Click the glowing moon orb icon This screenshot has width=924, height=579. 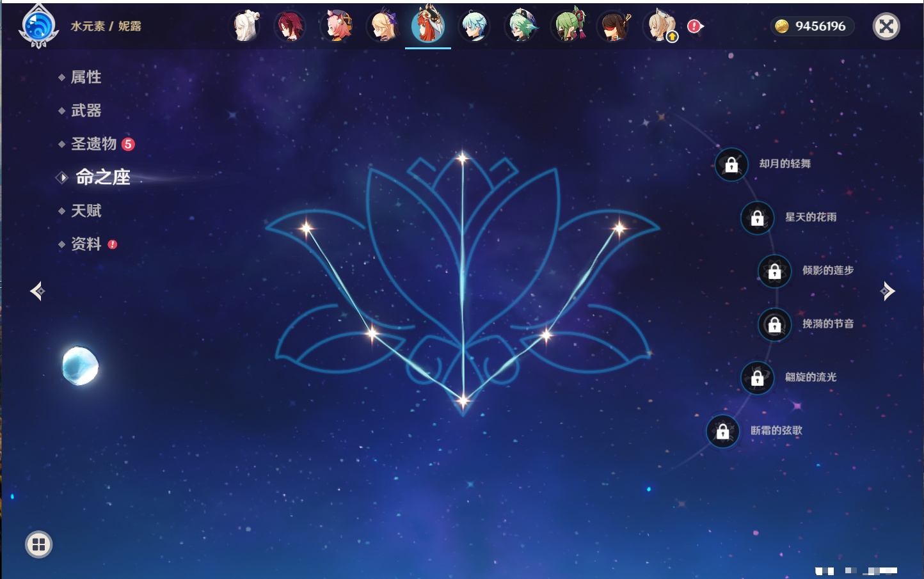[x=81, y=366]
